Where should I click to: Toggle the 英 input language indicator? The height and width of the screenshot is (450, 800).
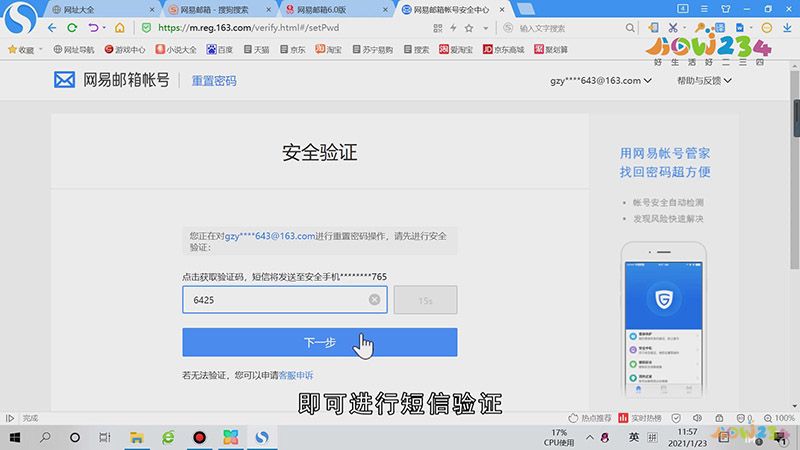pos(634,437)
